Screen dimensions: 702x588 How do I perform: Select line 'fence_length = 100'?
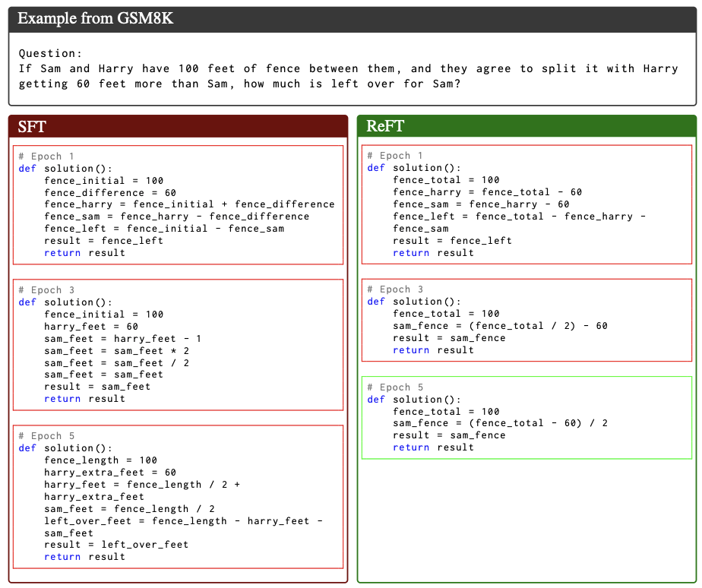point(100,460)
